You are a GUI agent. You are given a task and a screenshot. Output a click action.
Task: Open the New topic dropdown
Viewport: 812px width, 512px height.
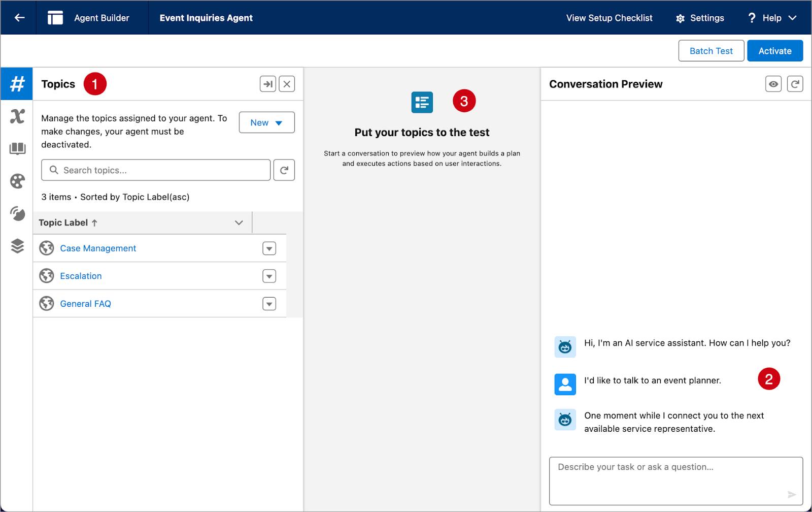coord(266,122)
